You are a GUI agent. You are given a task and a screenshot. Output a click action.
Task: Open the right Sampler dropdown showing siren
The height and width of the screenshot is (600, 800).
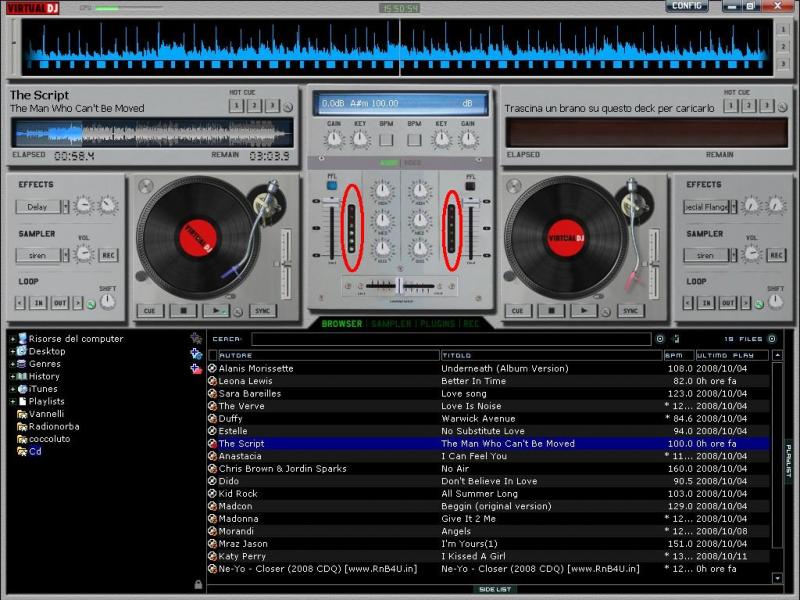[734, 255]
